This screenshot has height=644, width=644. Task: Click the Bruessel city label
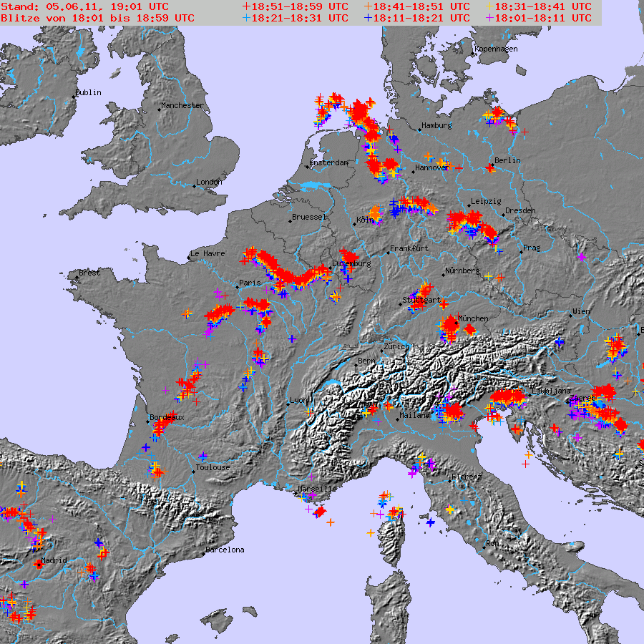pos(309,218)
